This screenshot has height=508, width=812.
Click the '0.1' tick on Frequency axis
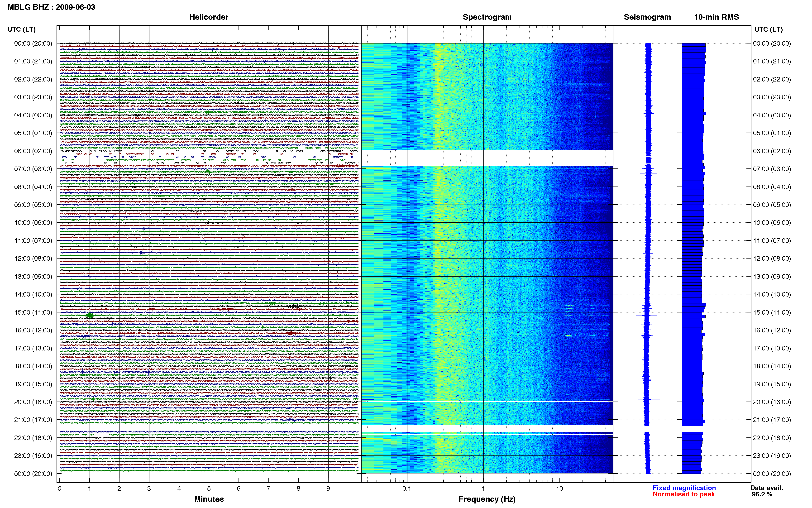click(x=407, y=489)
